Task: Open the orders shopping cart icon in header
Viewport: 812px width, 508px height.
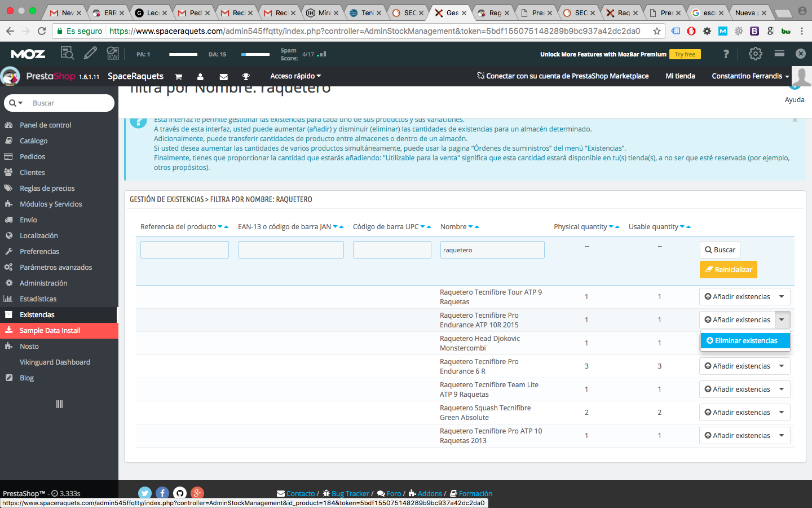Action: pyautogui.click(x=179, y=77)
